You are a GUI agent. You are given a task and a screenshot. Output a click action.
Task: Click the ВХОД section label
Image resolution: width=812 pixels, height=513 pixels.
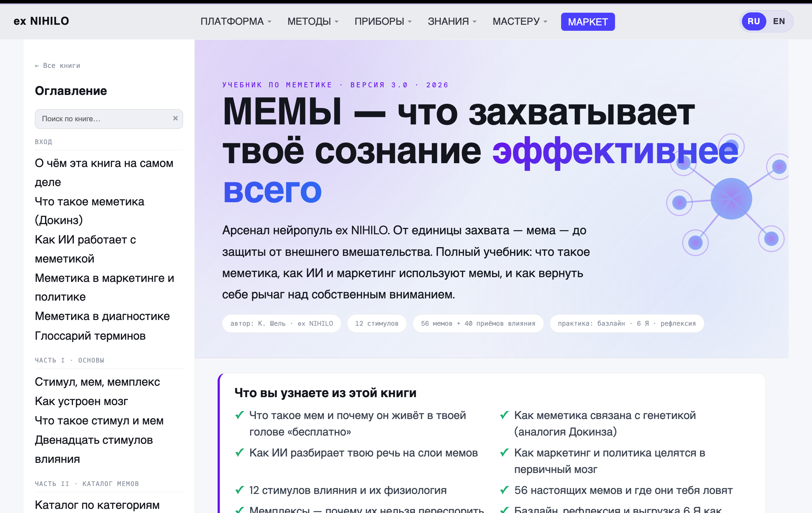(43, 142)
